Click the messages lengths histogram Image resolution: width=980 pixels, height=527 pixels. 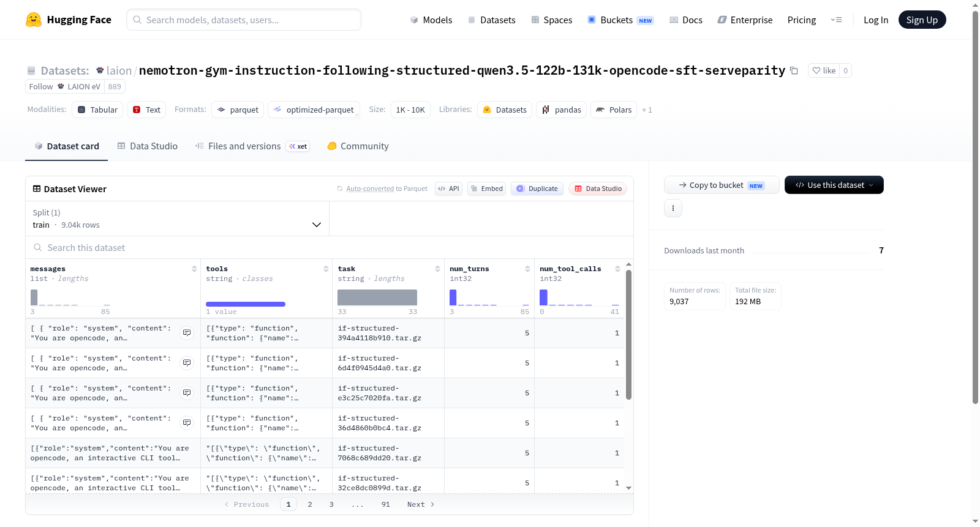coord(70,297)
